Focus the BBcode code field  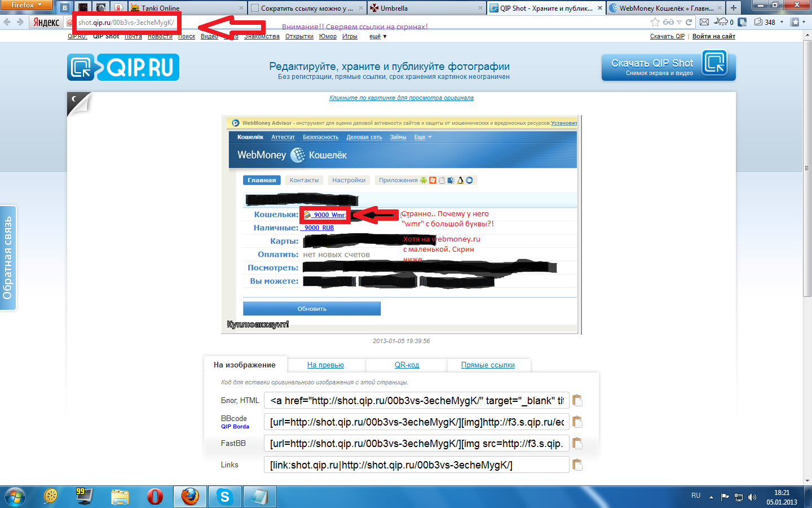[417, 422]
